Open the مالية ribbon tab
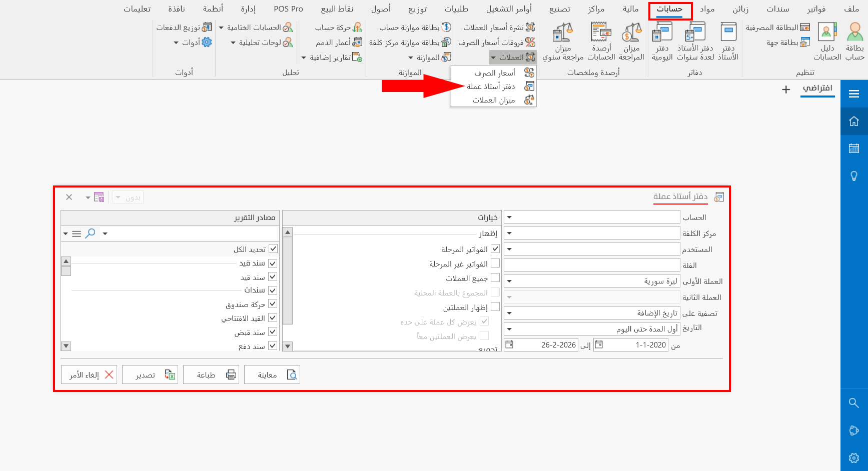This screenshot has width=868, height=471. pos(630,9)
